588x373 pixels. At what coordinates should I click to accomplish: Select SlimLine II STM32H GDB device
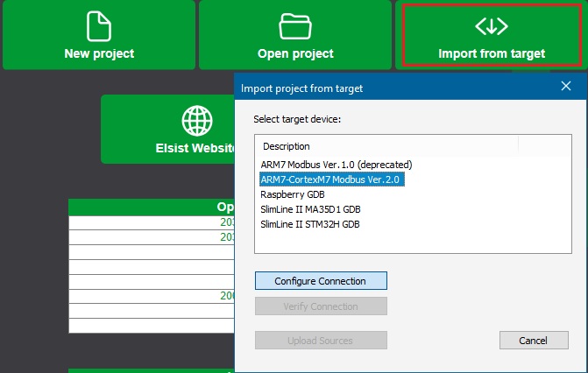point(310,224)
